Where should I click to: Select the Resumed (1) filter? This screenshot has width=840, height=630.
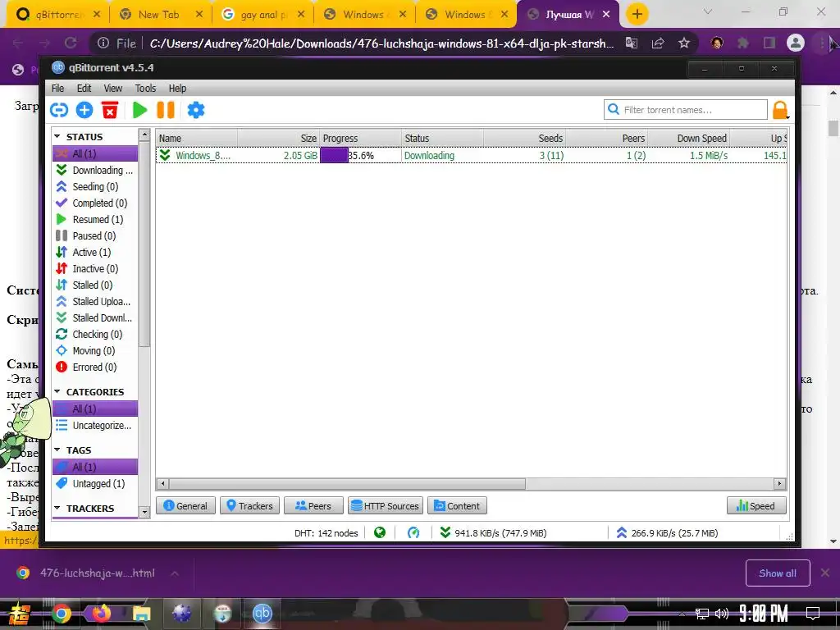pos(95,220)
